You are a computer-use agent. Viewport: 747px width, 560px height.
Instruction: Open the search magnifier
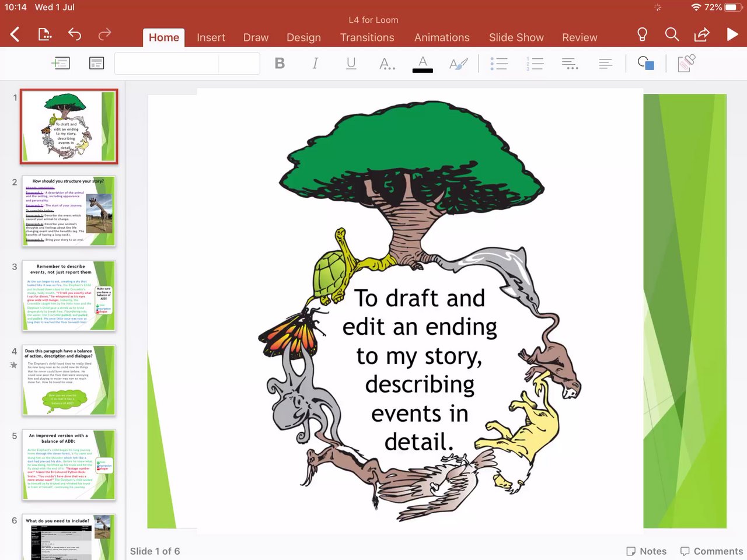(x=672, y=34)
